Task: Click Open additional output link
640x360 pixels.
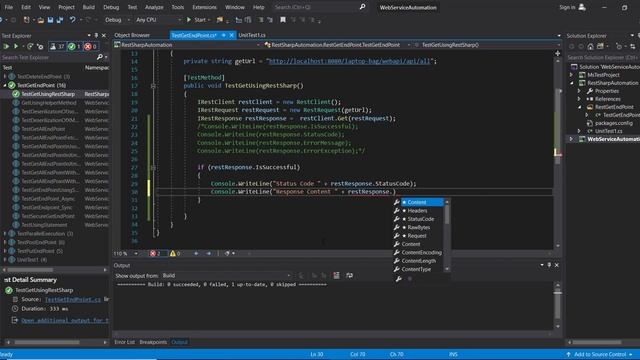Action: [65, 320]
